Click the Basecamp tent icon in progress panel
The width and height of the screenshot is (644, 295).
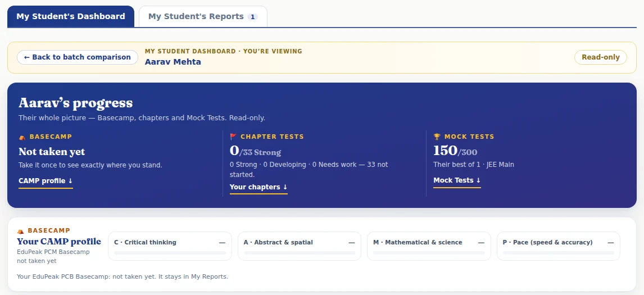(x=22, y=137)
